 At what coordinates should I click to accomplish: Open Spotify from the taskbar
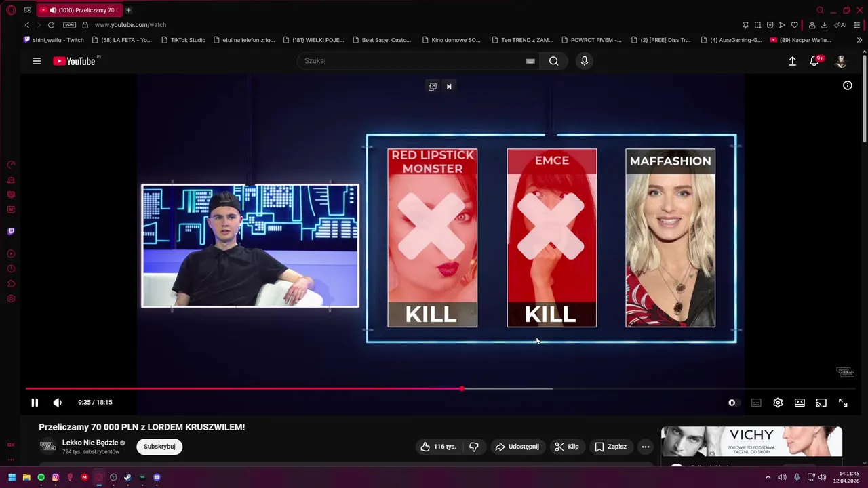coord(41,477)
